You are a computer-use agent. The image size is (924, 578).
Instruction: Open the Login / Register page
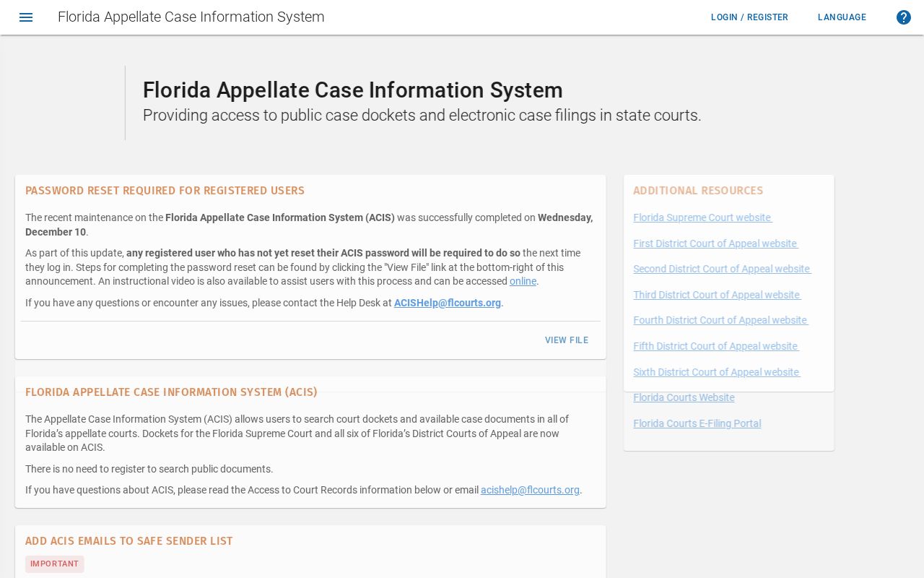click(749, 17)
